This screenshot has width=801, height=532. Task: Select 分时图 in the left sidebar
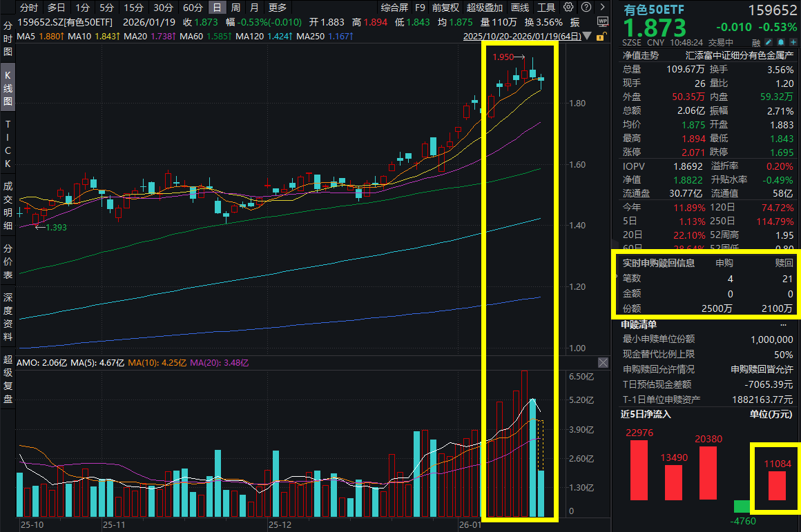click(x=7, y=40)
